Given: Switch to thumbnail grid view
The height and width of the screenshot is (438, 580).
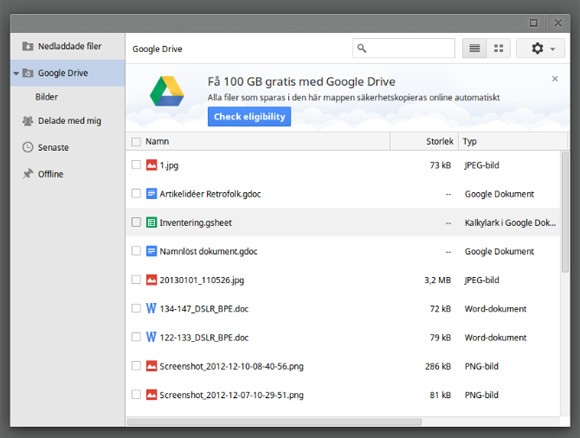Looking at the screenshot, I should [499, 48].
